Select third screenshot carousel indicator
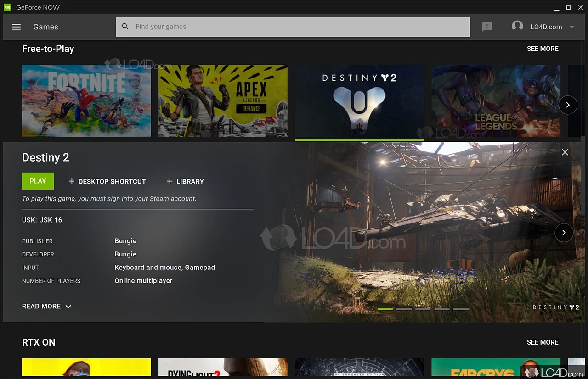The image size is (588, 379). click(423, 309)
